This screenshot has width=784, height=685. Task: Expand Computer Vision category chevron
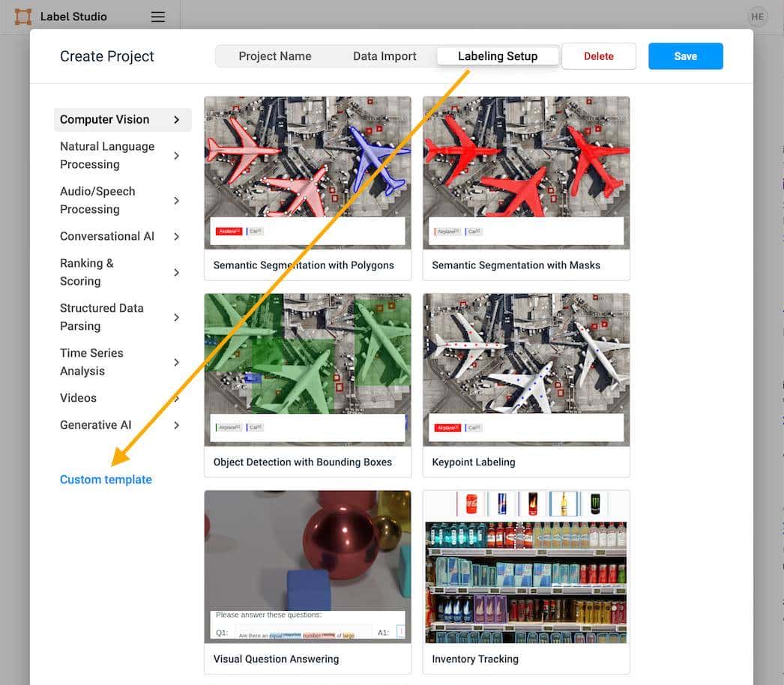pyautogui.click(x=177, y=120)
